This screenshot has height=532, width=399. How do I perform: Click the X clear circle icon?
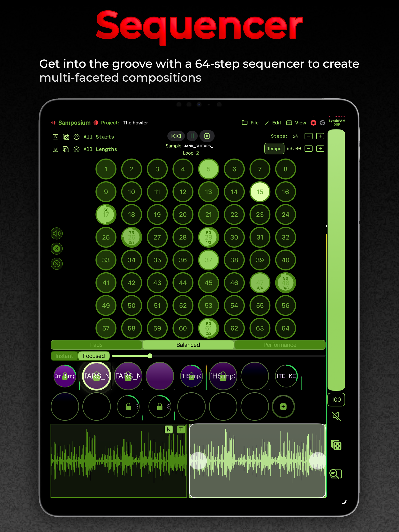tap(57, 264)
